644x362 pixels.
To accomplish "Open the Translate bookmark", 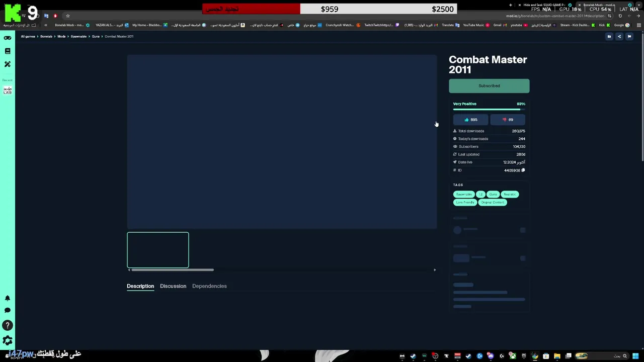I will tap(450, 25).
